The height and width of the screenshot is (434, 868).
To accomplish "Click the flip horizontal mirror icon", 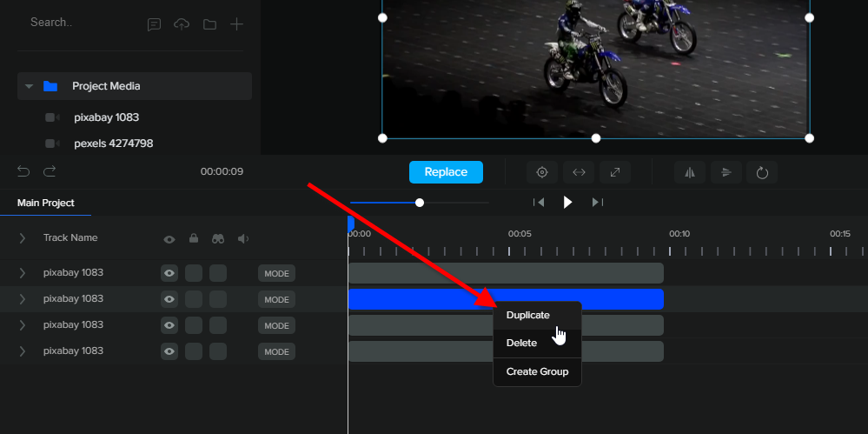I will tap(690, 172).
